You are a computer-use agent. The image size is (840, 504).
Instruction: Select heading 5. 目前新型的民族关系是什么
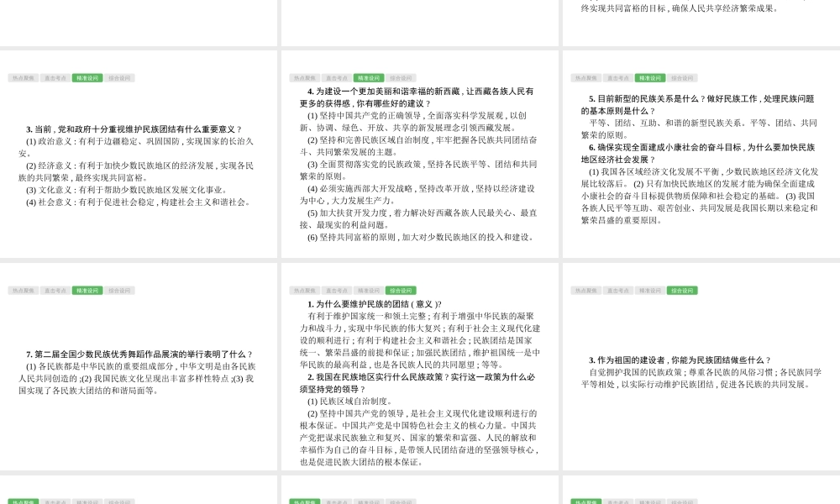click(698, 105)
